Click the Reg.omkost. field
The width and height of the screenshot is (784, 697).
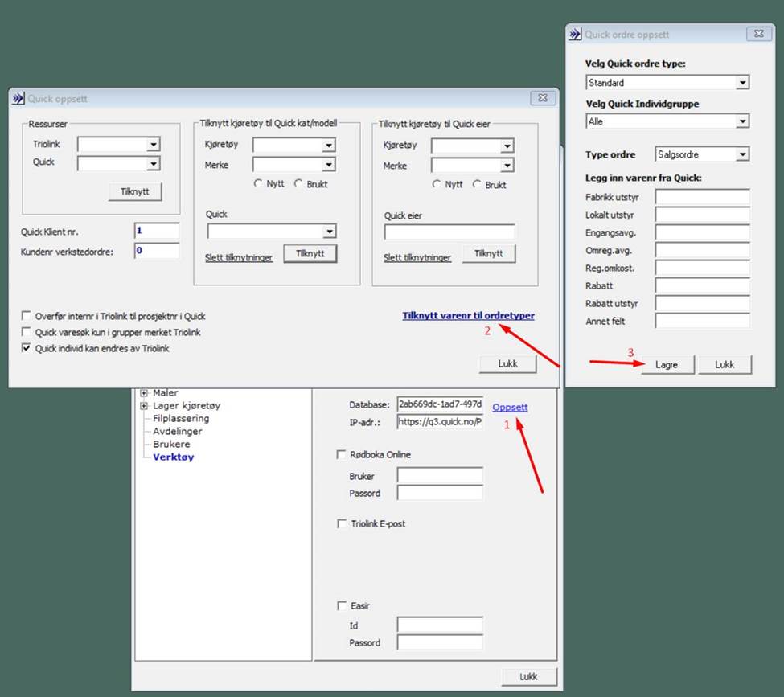[x=702, y=268]
